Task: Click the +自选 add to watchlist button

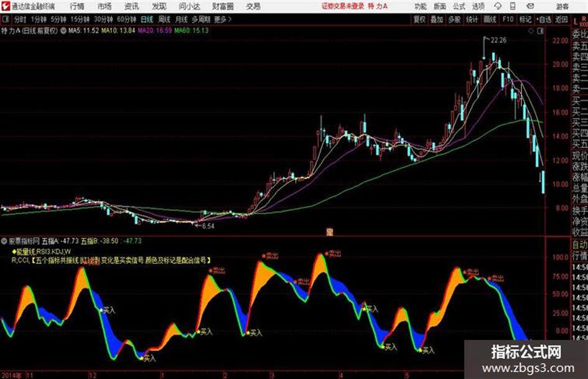Action: [x=543, y=19]
